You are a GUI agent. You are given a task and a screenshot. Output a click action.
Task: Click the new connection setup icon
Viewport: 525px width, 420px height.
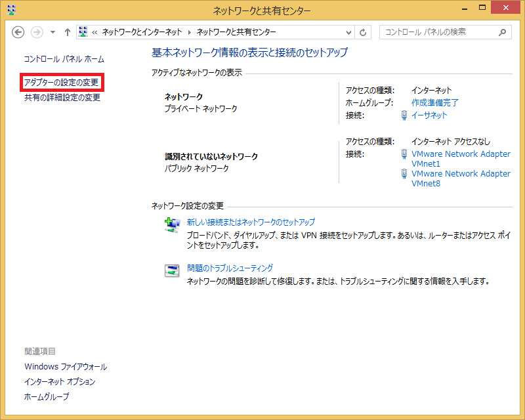tap(172, 225)
